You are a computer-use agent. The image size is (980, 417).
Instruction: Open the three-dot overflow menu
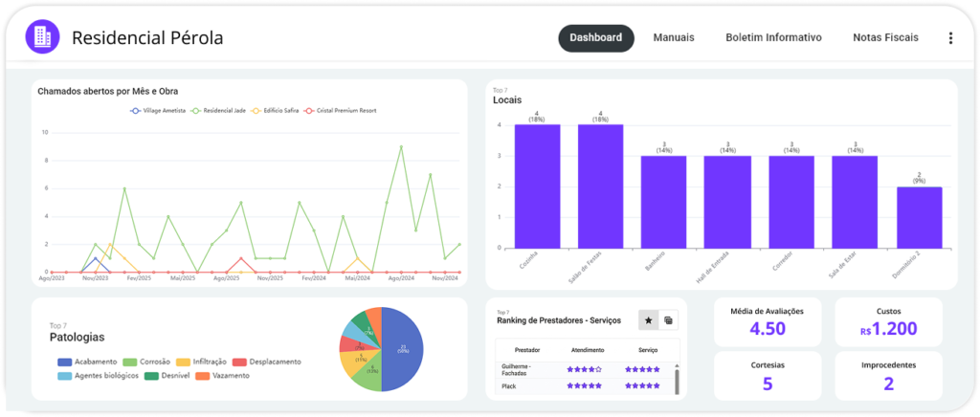coord(949,38)
